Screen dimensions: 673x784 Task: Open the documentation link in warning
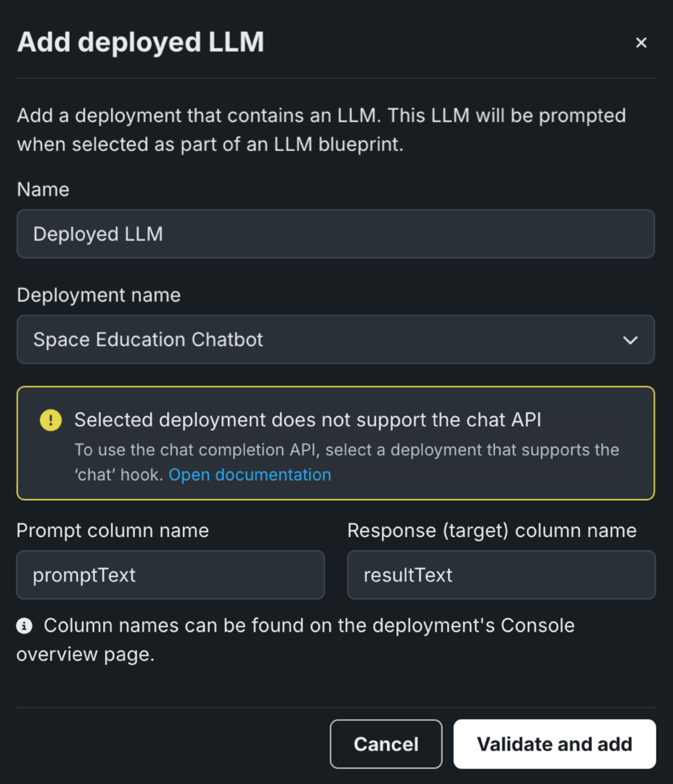pos(250,474)
